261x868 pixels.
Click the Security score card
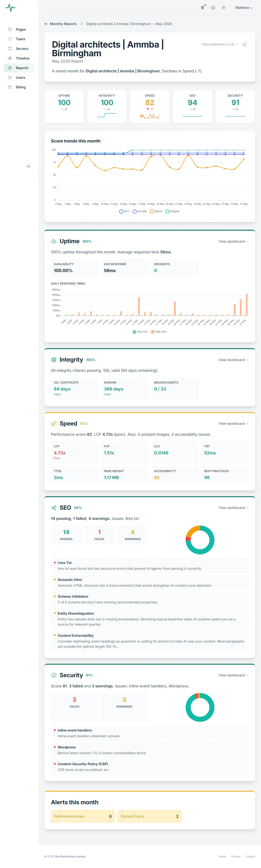(235, 106)
